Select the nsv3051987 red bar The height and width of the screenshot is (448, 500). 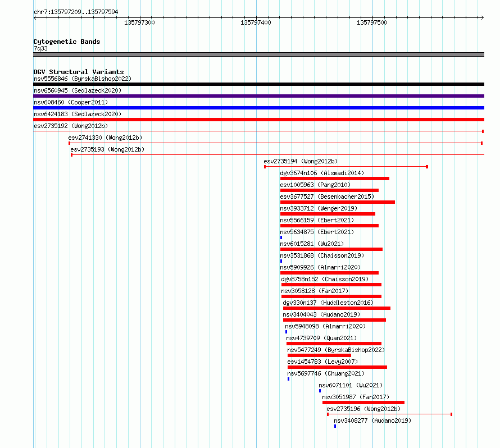point(363,403)
